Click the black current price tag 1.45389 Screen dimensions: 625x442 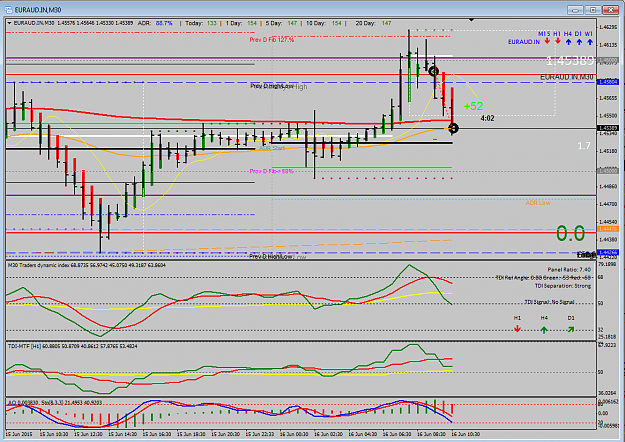[x=608, y=128]
